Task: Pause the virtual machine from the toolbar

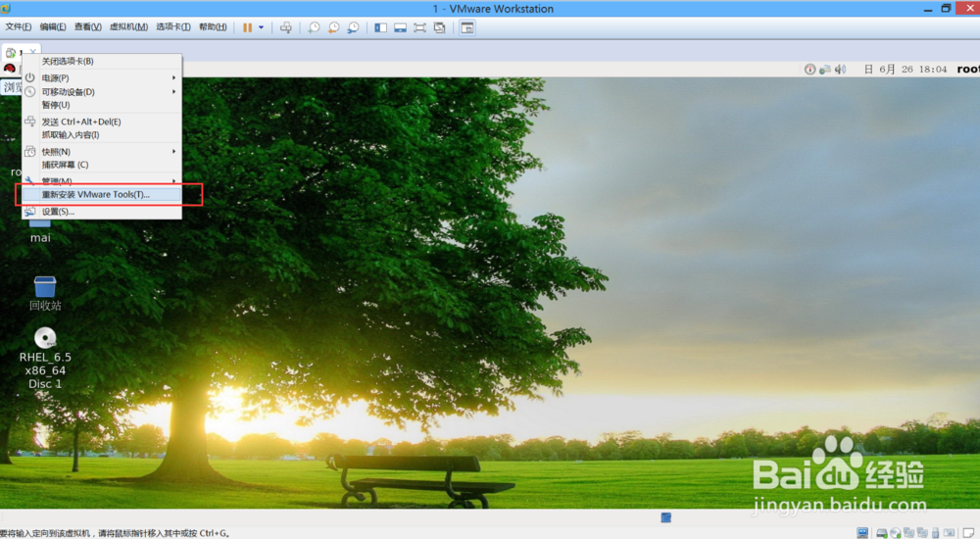Action: pos(248,27)
